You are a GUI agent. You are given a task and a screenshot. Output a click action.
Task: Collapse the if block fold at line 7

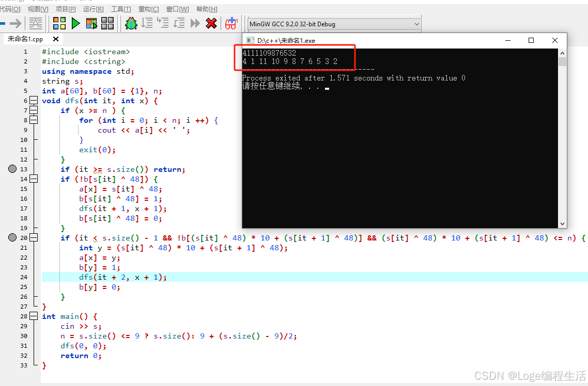[34, 110]
